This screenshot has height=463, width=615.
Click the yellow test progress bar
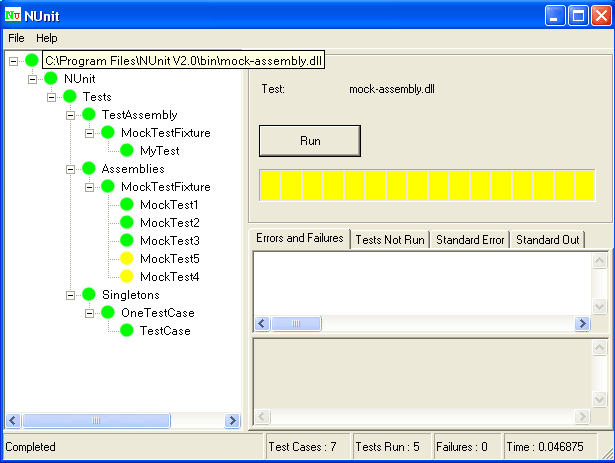427,185
